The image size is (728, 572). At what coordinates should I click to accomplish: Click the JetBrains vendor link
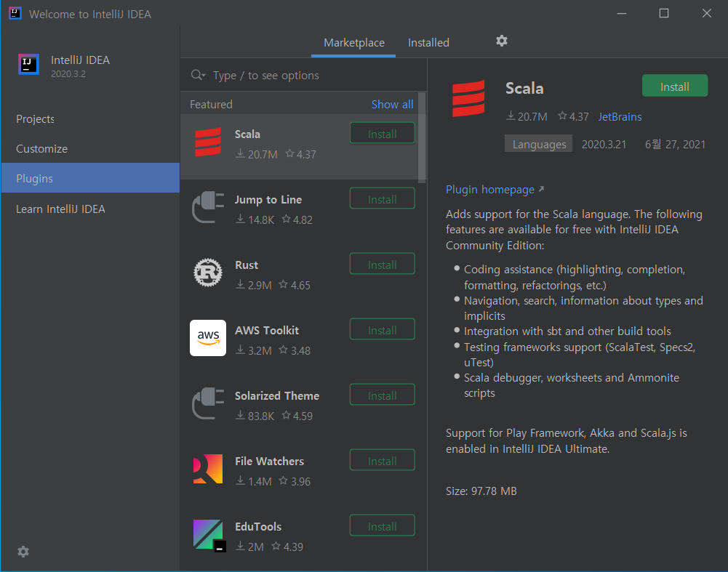point(620,117)
